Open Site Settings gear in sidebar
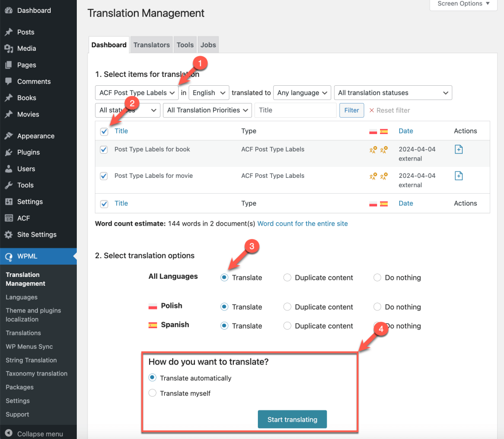 click(9, 235)
